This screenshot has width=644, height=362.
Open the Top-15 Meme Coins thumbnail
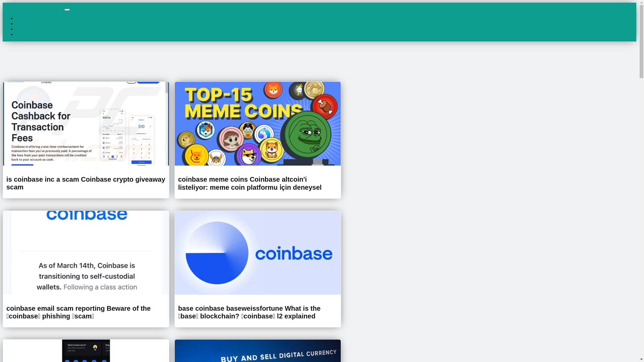click(258, 124)
